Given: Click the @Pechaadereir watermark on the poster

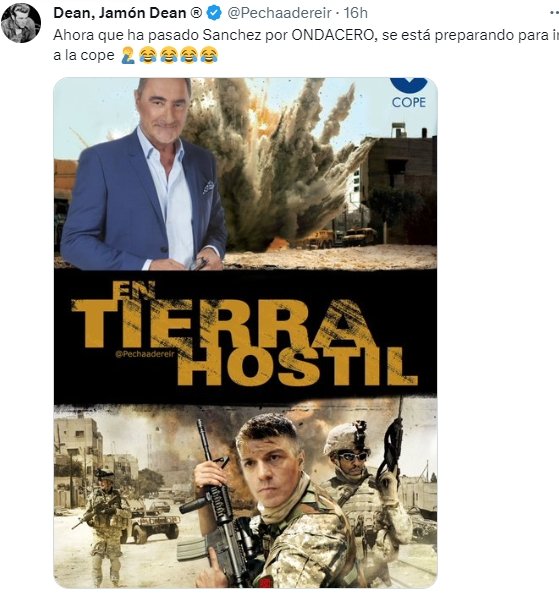Looking at the screenshot, I should point(145,354).
